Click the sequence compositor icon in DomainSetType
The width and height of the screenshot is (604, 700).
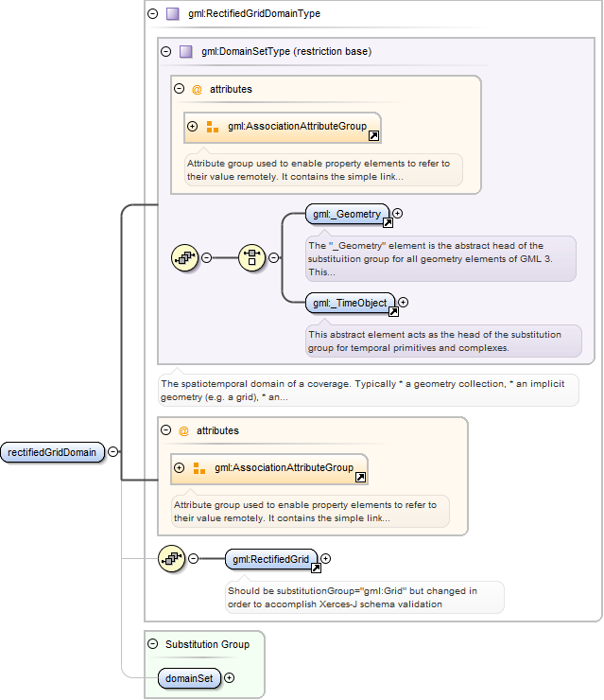click(x=184, y=257)
